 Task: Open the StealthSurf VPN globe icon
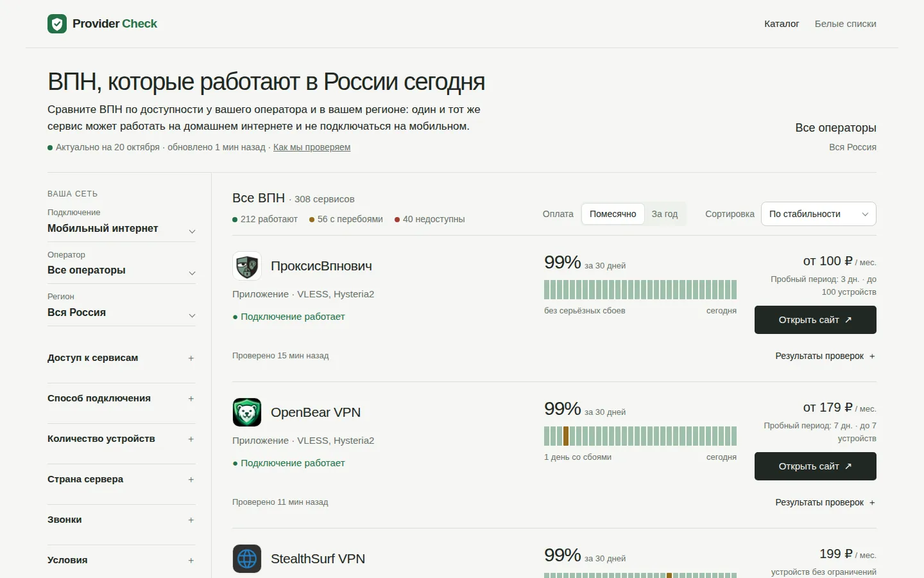247,559
